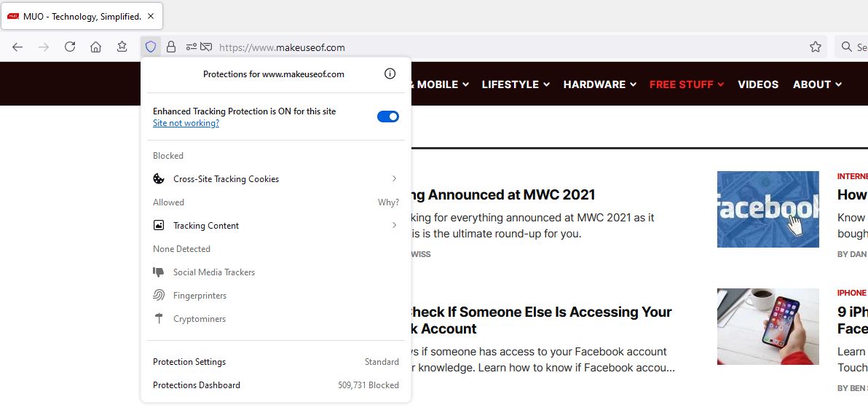Open the protections info circle icon

click(x=390, y=74)
